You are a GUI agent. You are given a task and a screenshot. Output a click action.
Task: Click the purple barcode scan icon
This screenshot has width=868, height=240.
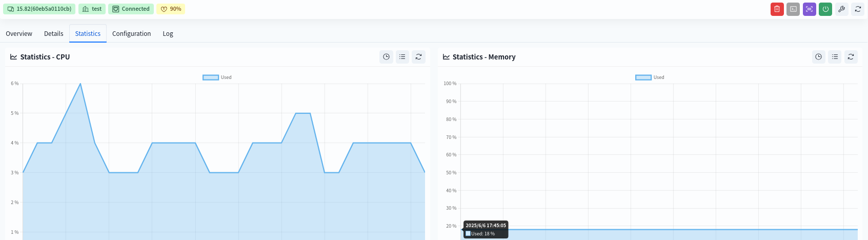(809, 9)
